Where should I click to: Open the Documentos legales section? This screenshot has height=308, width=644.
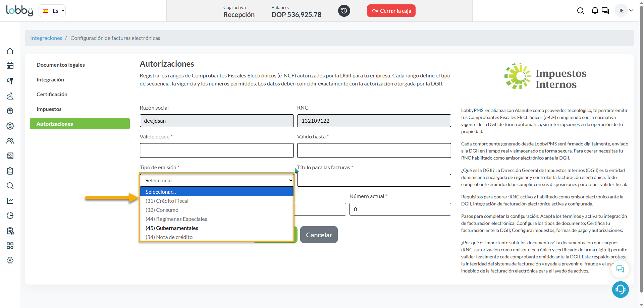[x=60, y=65]
